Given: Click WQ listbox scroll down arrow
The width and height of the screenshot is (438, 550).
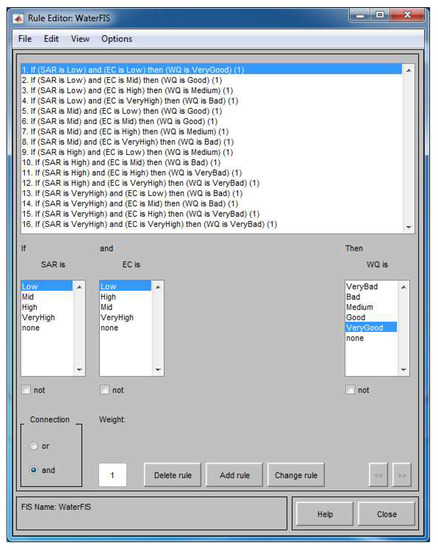Looking at the screenshot, I should pos(403,370).
